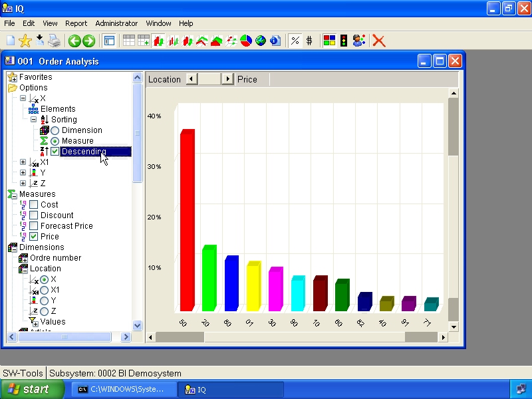Check the Cost measure checkbox
Viewport: 532px width, 399px height.
coord(33,205)
